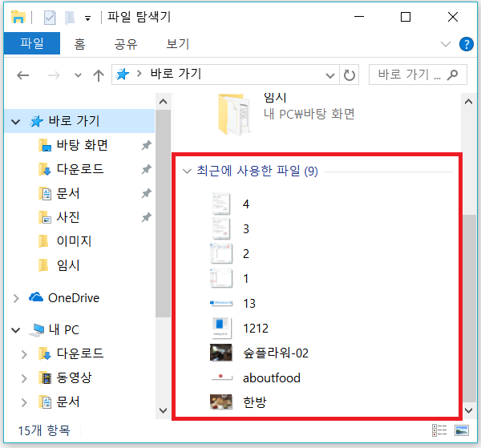The height and width of the screenshot is (448, 481).
Task: Expand 다운로드 under 내 PC
Action: coord(24,354)
